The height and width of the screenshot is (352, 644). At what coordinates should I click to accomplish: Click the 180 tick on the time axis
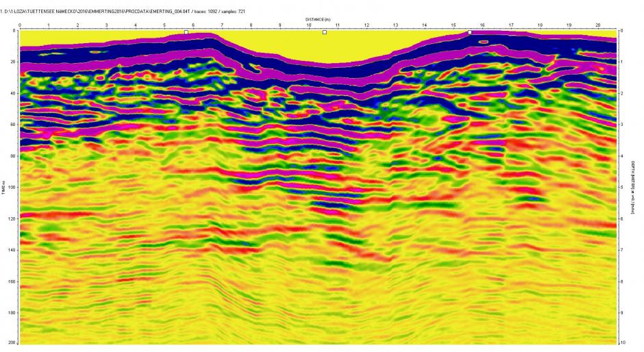click(12, 312)
